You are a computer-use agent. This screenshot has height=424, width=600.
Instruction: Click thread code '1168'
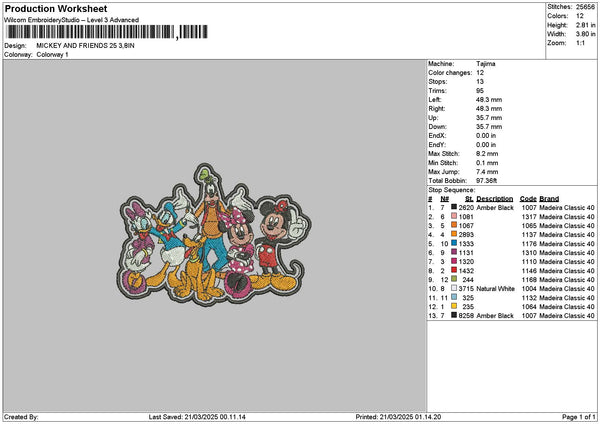click(529, 280)
